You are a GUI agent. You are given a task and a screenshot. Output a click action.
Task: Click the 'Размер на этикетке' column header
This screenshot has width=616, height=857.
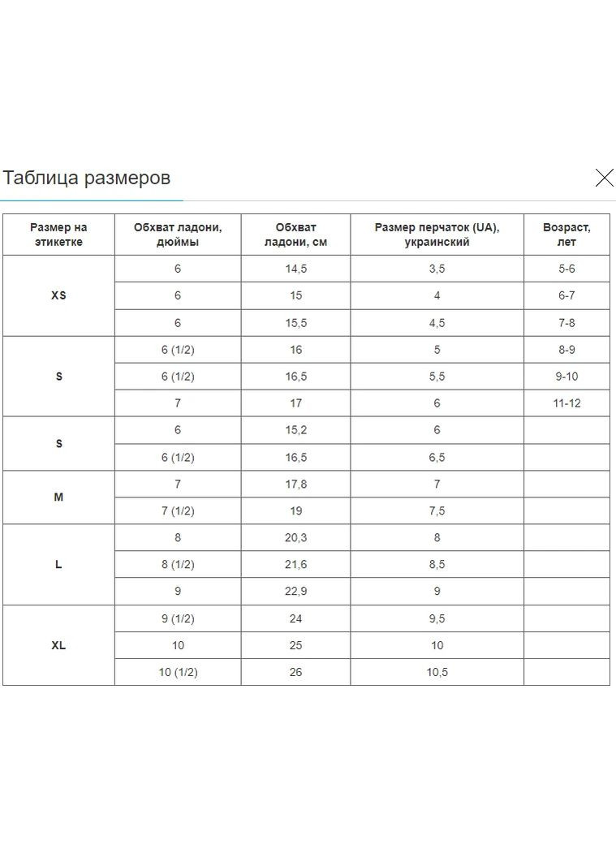pos(58,235)
